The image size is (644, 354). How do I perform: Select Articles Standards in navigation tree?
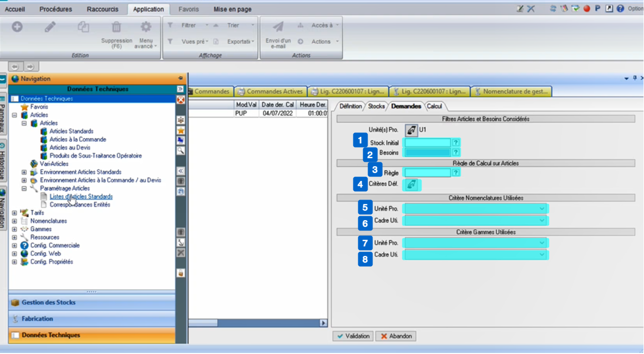click(x=71, y=131)
